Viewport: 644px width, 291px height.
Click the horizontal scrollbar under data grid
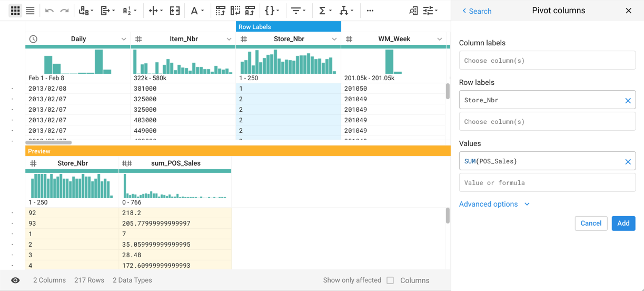(48, 142)
